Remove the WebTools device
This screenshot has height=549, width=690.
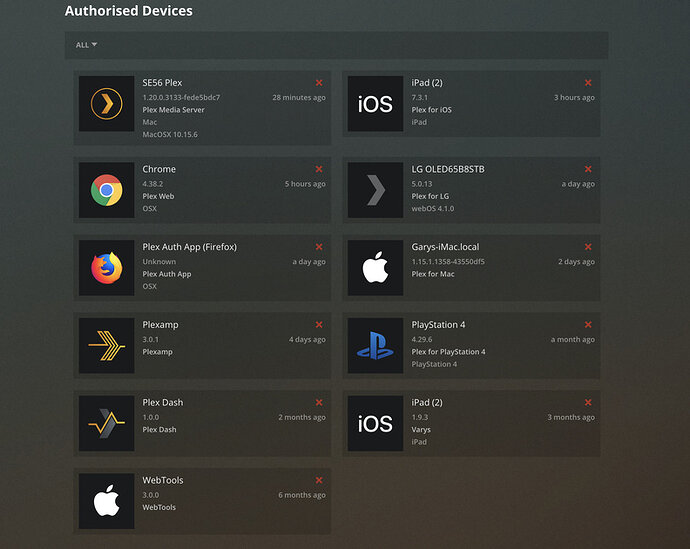pyautogui.click(x=319, y=480)
